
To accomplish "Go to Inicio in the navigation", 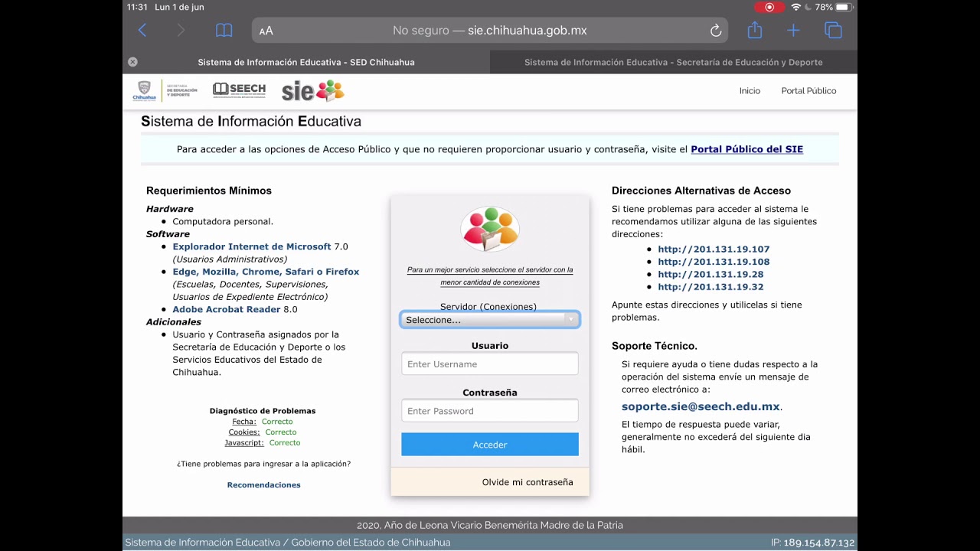I will (750, 91).
